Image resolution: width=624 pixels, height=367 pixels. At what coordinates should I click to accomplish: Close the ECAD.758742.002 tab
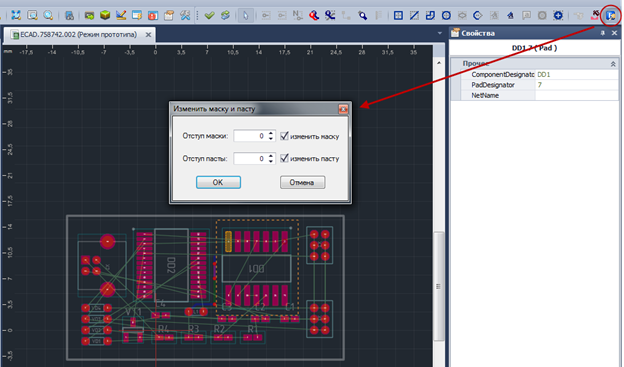(x=148, y=35)
